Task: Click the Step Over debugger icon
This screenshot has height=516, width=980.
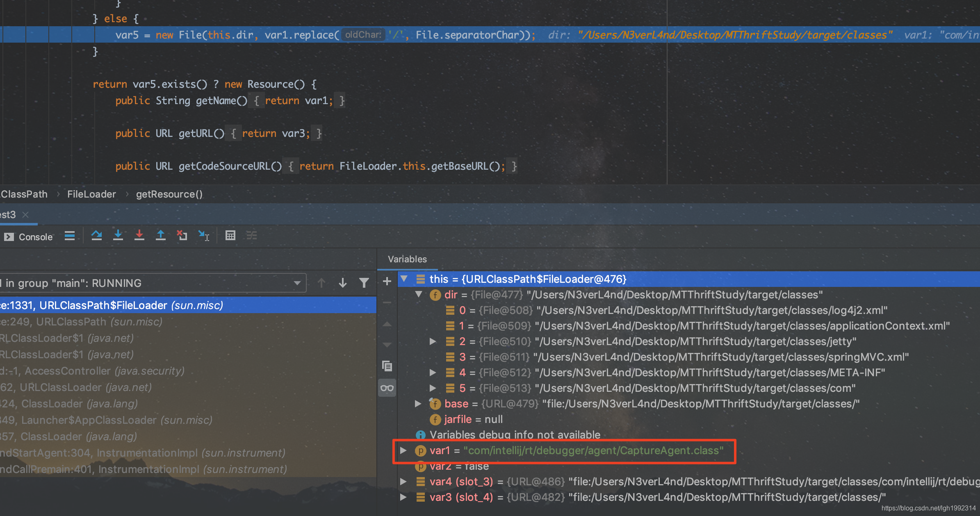Action: [x=97, y=236]
